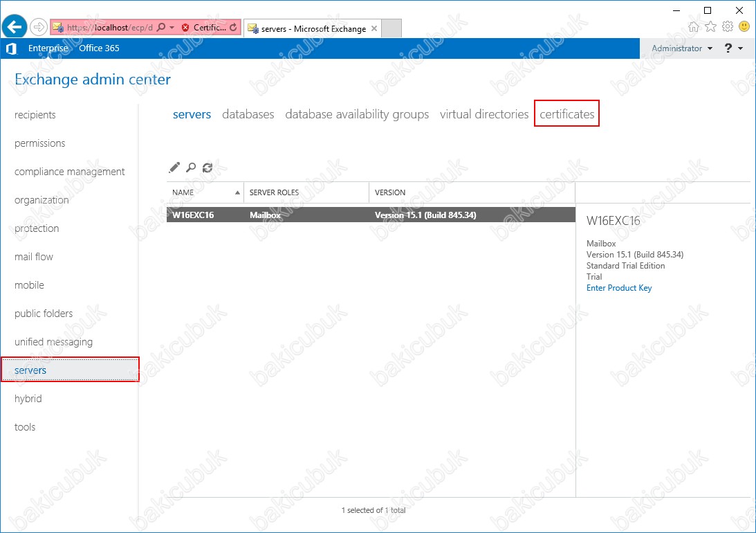Click the search magnifier toolbar icon

(x=191, y=168)
